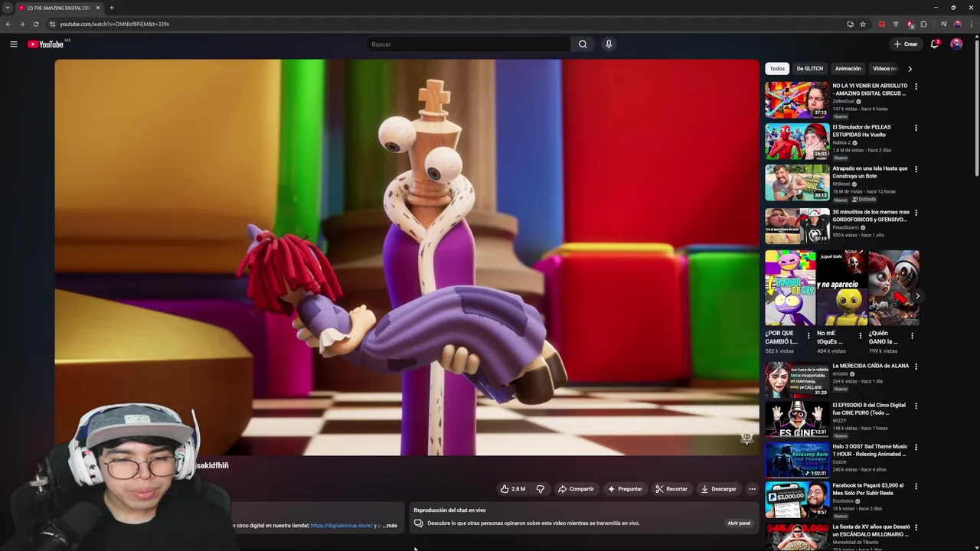
Task: Open the ZellenDust channel name
Action: (x=843, y=101)
